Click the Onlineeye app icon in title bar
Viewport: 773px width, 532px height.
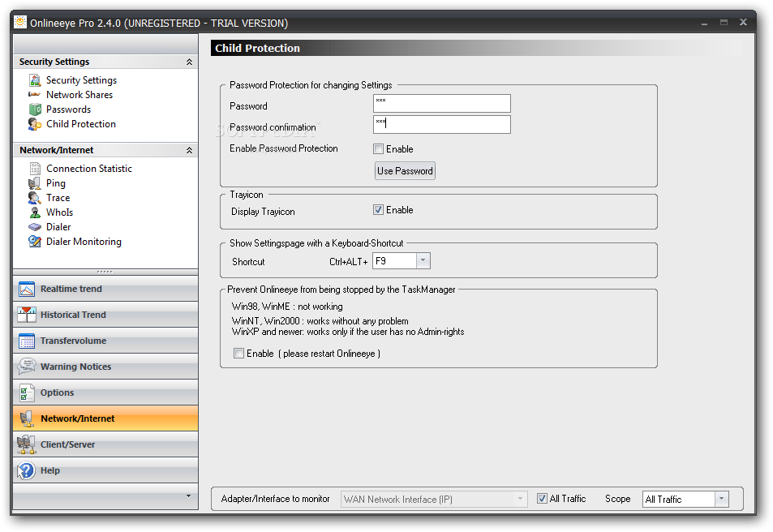pos(20,22)
